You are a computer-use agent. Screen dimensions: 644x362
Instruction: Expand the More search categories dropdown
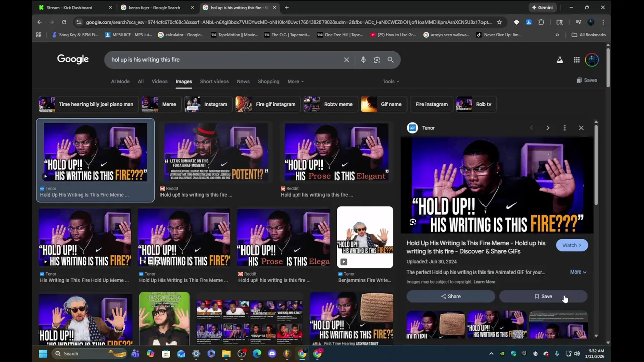(296, 81)
